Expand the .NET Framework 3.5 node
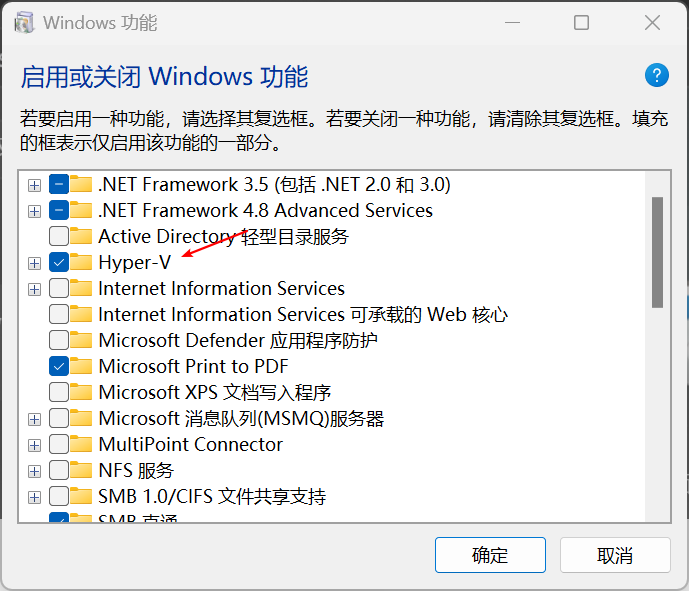This screenshot has width=689, height=591. tap(35, 185)
